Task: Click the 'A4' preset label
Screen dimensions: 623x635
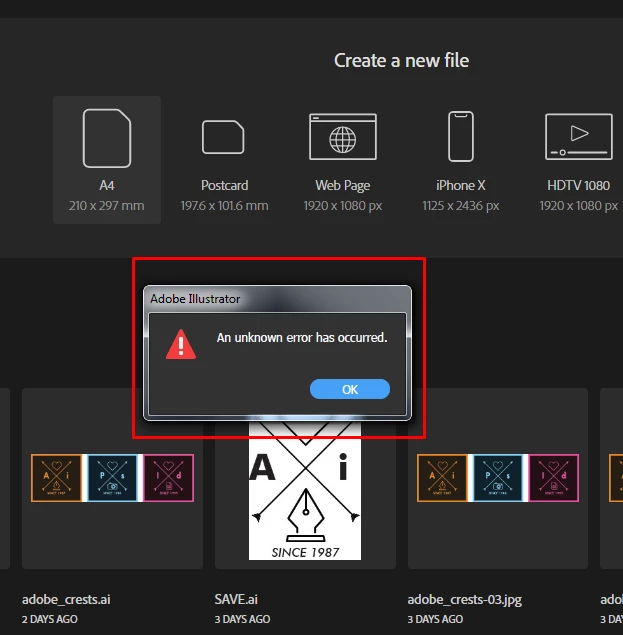Action: pos(107,185)
